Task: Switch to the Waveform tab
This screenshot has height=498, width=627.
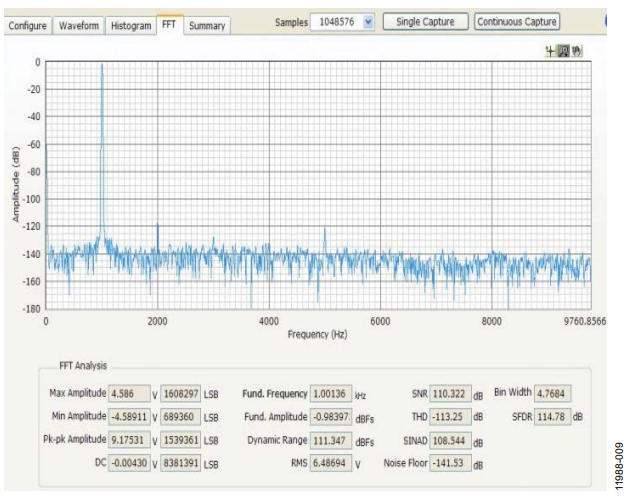Action: [79, 26]
